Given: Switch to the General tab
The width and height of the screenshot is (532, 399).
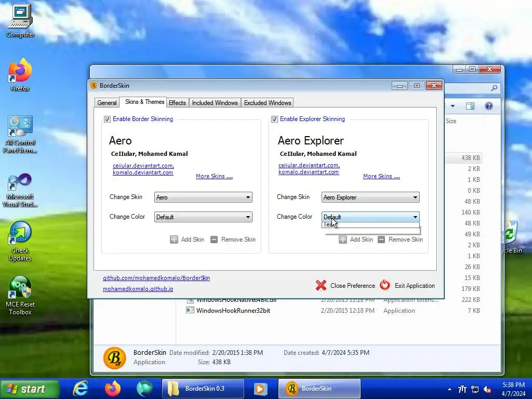Looking at the screenshot, I should [x=107, y=103].
